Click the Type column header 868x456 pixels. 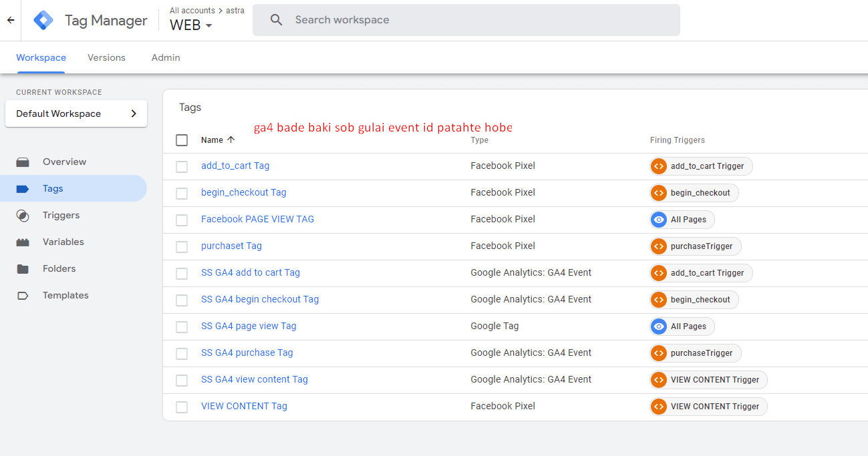[x=479, y=140]
